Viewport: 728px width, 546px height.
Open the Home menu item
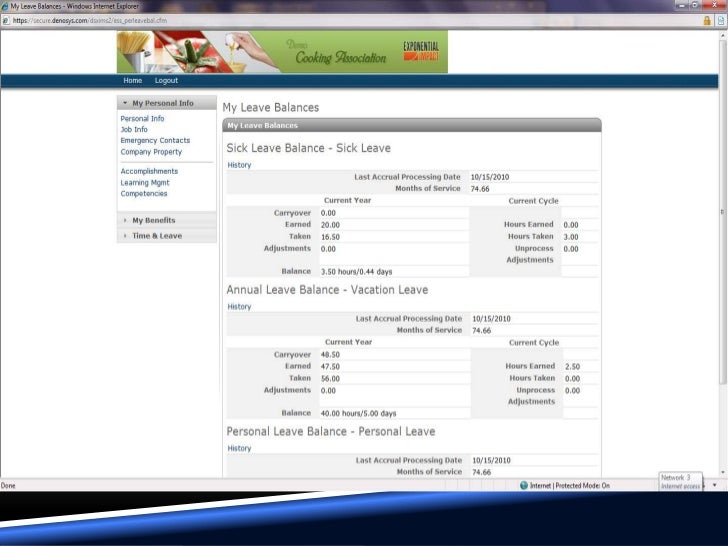click(x=132, y=80)
